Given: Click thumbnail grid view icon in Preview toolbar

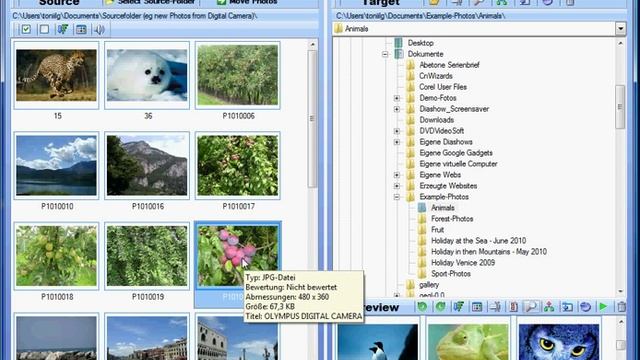Looking at the screenshot, I should (477, 307).
